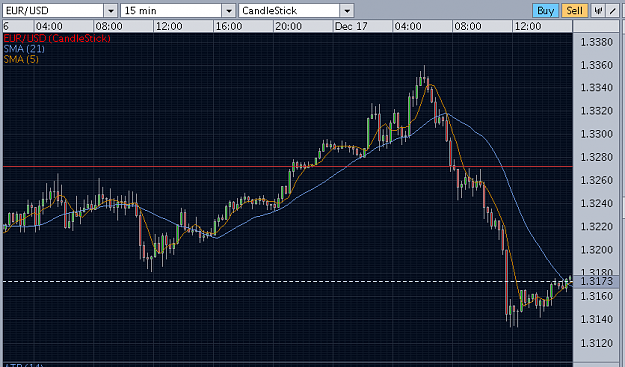The height and width of the screenshot is (367, 625).
Task: Select the line drawing tool icon
Action: pyautogui.click(x=613, y=10)
